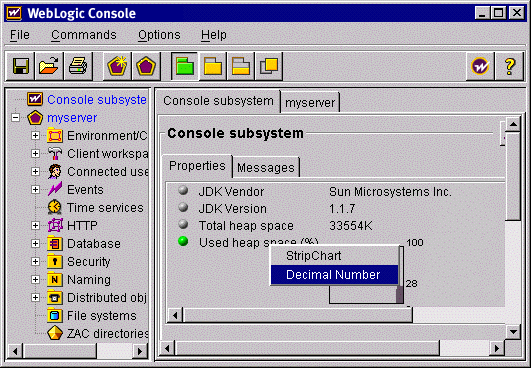
Task: Click the tree panel scroll right arrow
Action: tap(139, 351)
